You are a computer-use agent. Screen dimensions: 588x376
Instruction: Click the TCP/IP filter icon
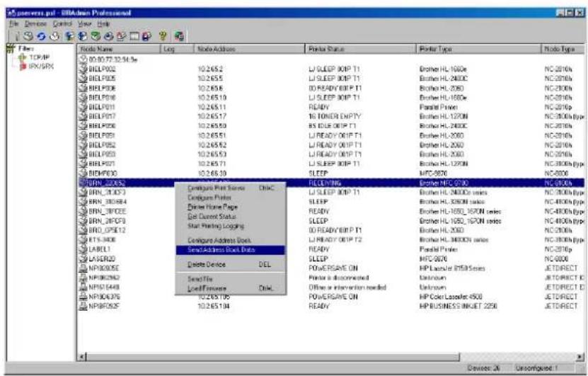[23, 57]
